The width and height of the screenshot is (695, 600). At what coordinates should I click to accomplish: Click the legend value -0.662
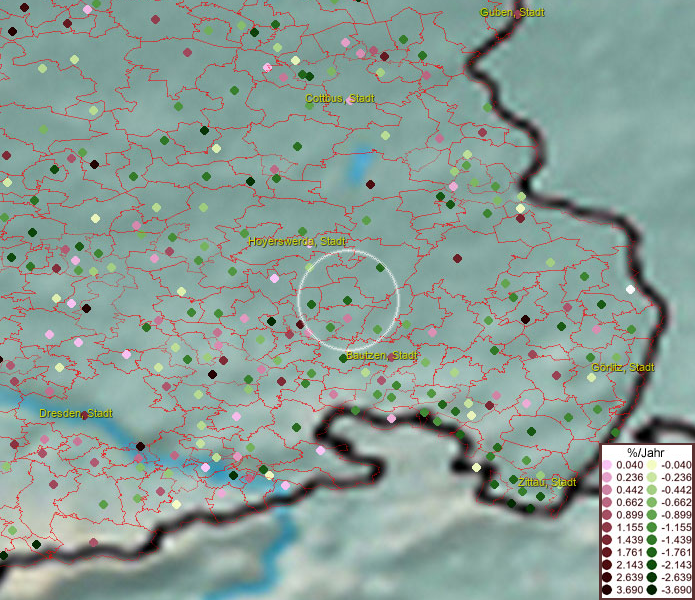click(676, 503)
